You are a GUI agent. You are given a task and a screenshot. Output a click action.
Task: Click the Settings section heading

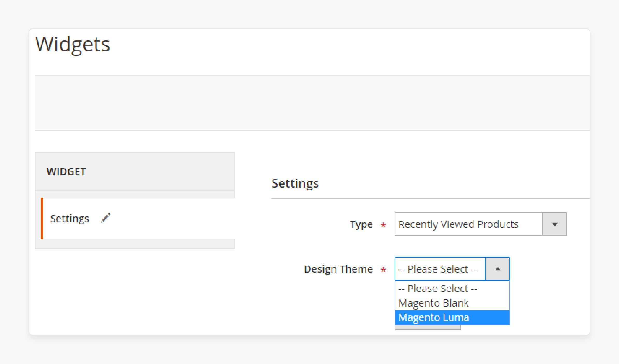point(295,184)
